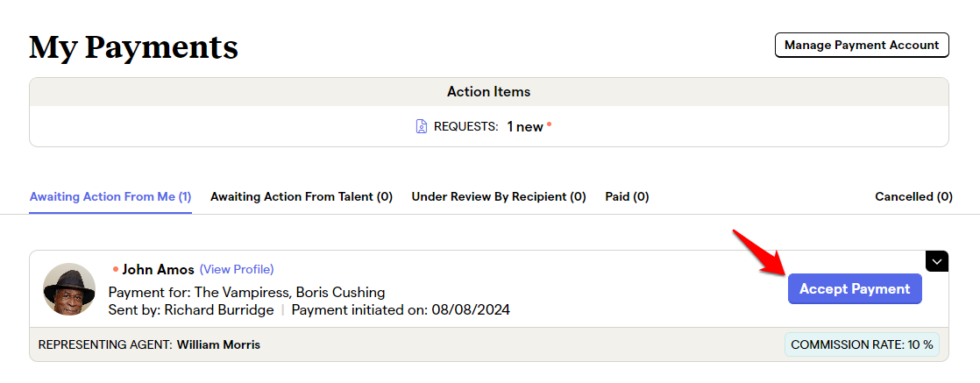The image size is (980, 383).
Task: Click the Sent by Richard Burridge text
Action: [191, 310]
